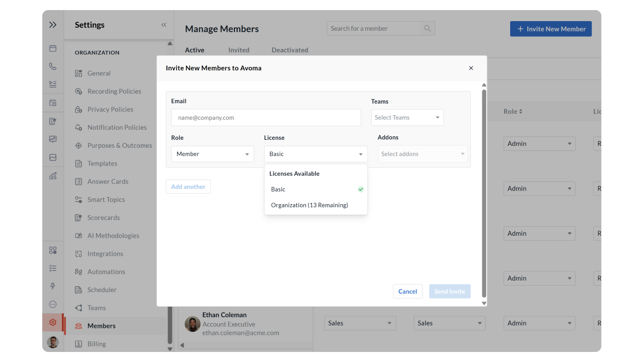
Task: Open the revenue analytics bar-chart icon
Action: tap(53, 176)
